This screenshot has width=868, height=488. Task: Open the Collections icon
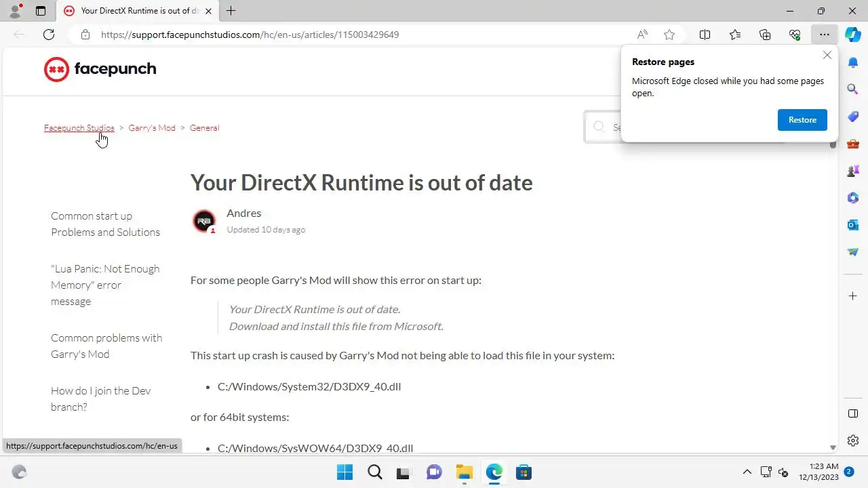[x=765, y=35]
